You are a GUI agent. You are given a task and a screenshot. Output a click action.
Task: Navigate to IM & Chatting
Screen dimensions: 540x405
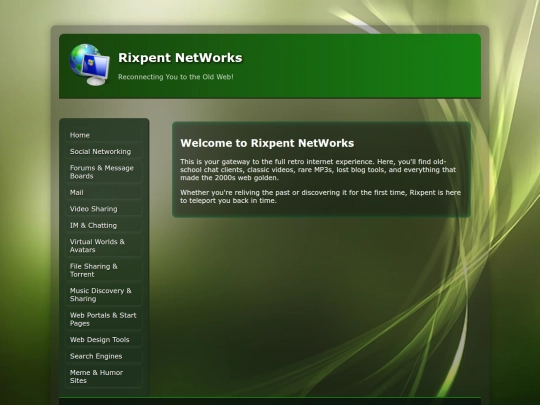104,225
